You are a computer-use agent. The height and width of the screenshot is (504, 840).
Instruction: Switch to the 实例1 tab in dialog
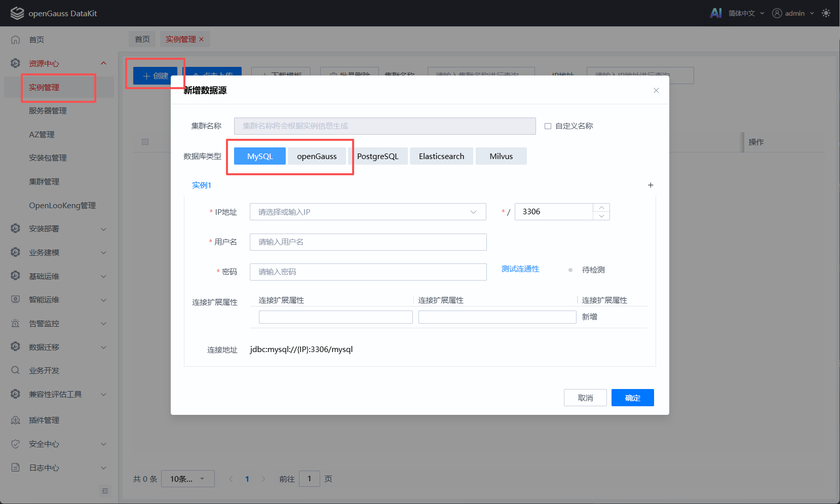click(201, 185)
